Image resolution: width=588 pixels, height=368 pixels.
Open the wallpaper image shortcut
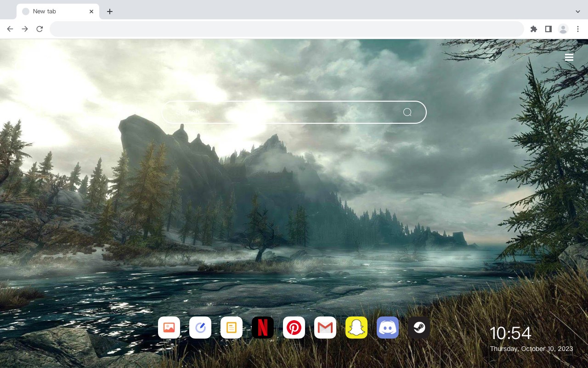coord(169,328)
